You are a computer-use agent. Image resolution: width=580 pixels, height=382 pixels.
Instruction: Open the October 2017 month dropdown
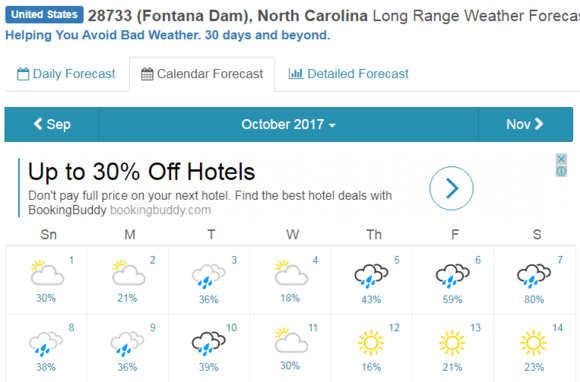(289, 125)
